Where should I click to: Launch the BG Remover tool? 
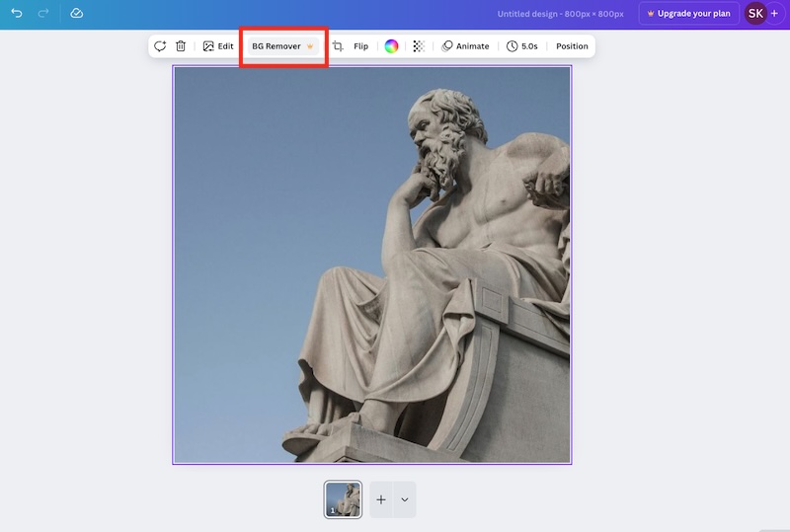pos(282,46)
